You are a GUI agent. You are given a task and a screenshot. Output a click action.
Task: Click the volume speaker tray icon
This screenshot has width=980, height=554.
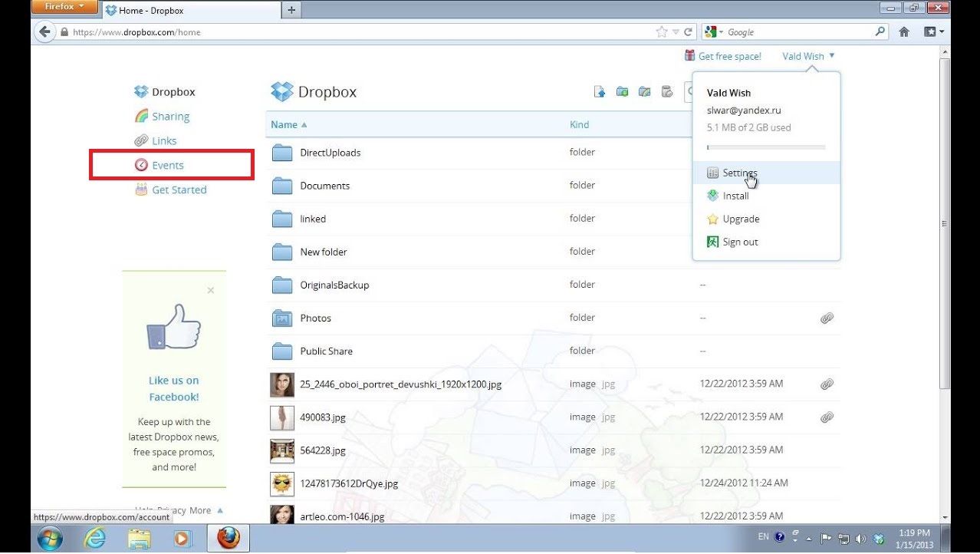[860, 539]
